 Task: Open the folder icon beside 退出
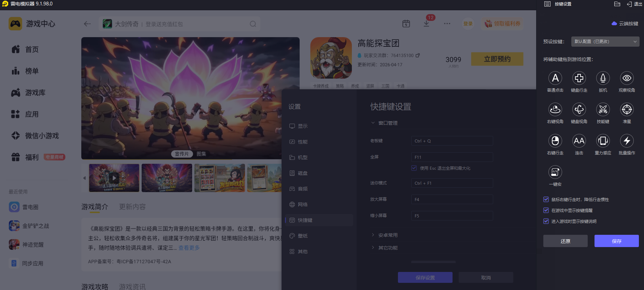pos(617,4)
